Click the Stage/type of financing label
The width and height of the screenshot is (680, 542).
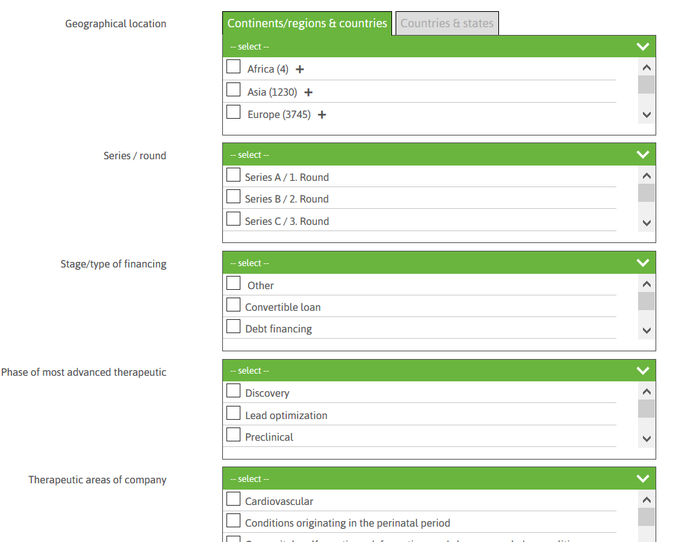click(114, 264)
